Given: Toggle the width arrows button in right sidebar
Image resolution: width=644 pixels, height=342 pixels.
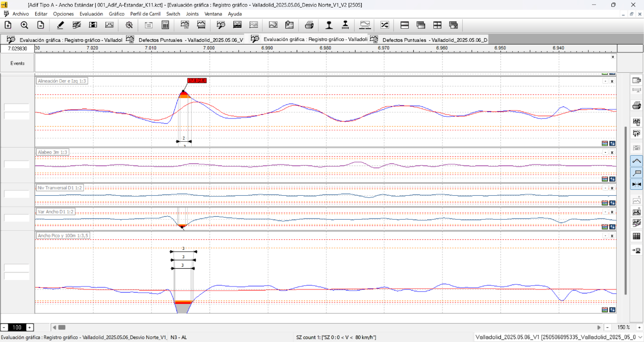Looking at the screenshot, I should tap(637, 184).
